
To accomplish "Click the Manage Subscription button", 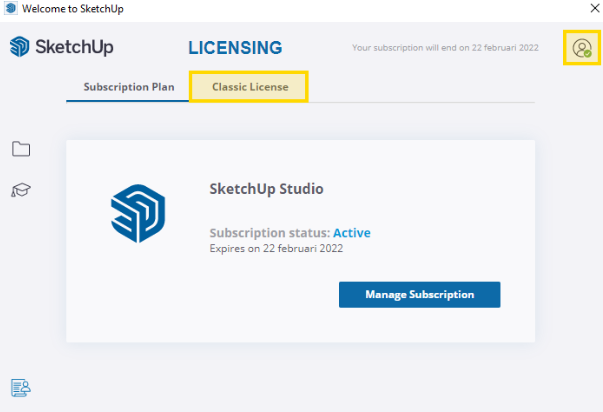I will 420,295.
